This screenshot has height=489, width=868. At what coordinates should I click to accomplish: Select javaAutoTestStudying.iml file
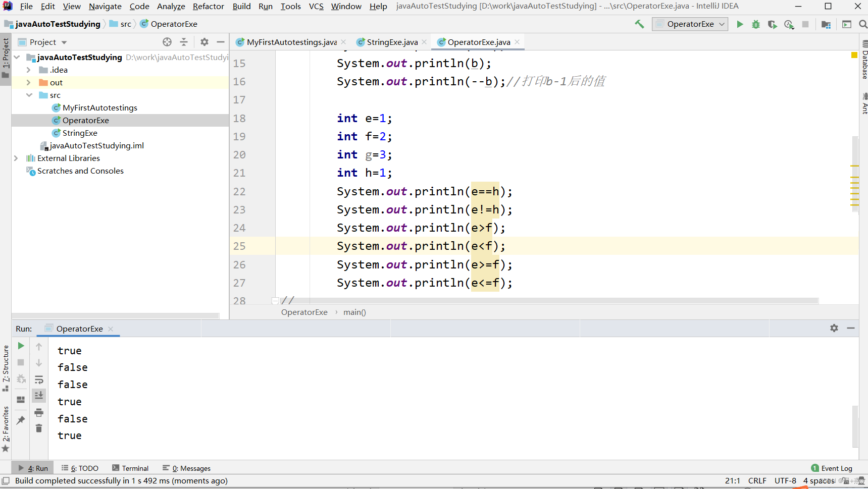[96, 145]
